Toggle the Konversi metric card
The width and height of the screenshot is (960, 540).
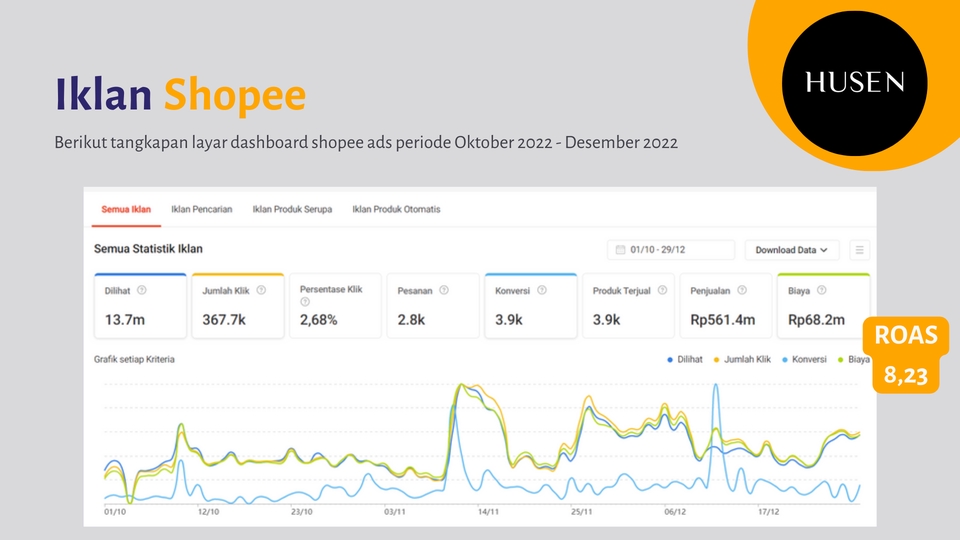(x=531, y=306)
